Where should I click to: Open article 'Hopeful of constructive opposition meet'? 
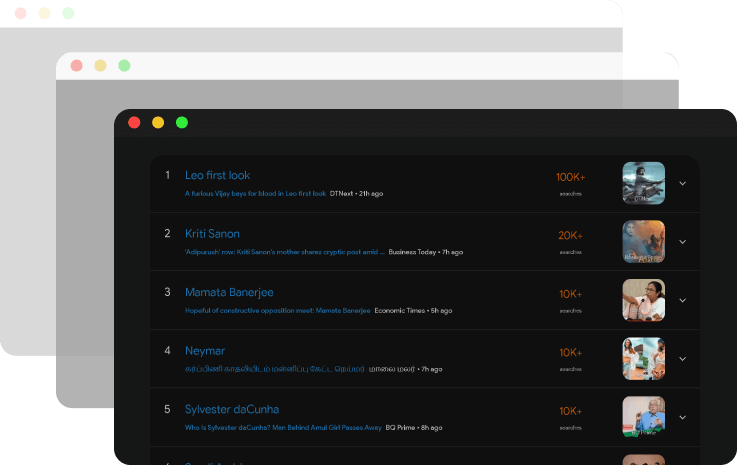277,311
